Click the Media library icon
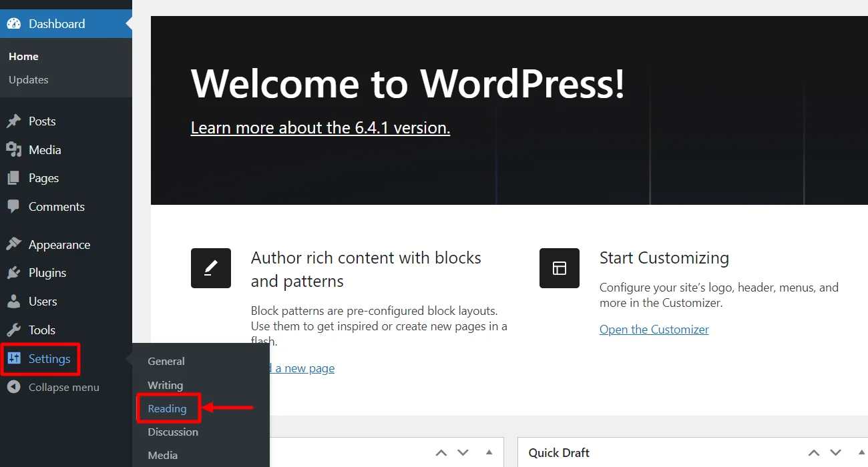Image resolution: width=868 pixels, height=467 pixels. [13, 150]
